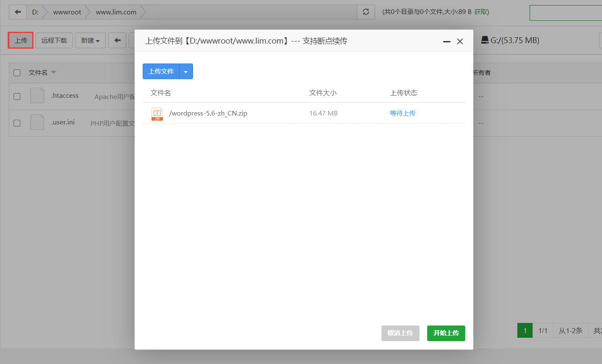Select page 1 in pagination
Image resolution: width=602 pixels, height=364 pixels.
pyautogui.click(x=525, y=331)
